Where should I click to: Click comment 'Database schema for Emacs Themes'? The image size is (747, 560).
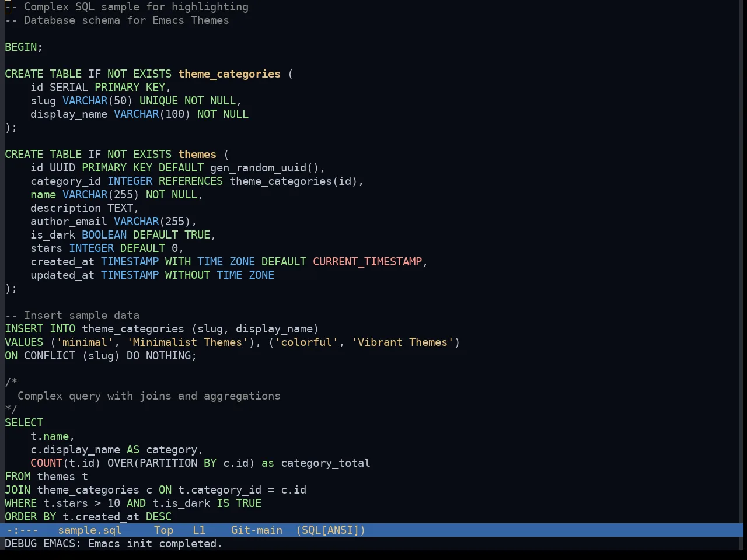[127, 20]
